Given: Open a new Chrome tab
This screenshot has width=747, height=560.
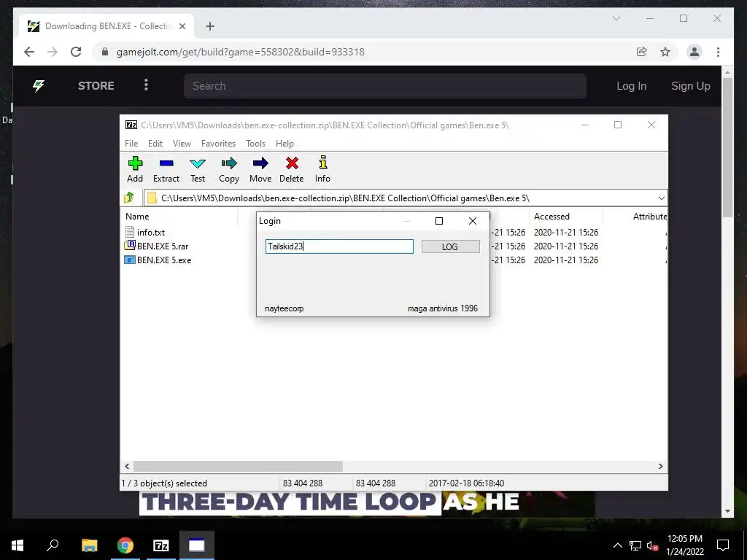Looking at the screenshot, I should point(210,26).
